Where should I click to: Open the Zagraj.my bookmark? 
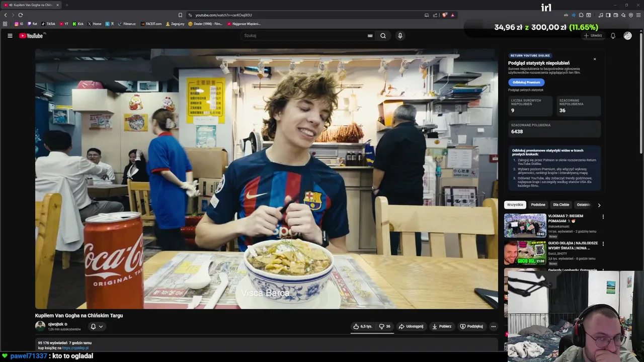click(x=175, y=24)
